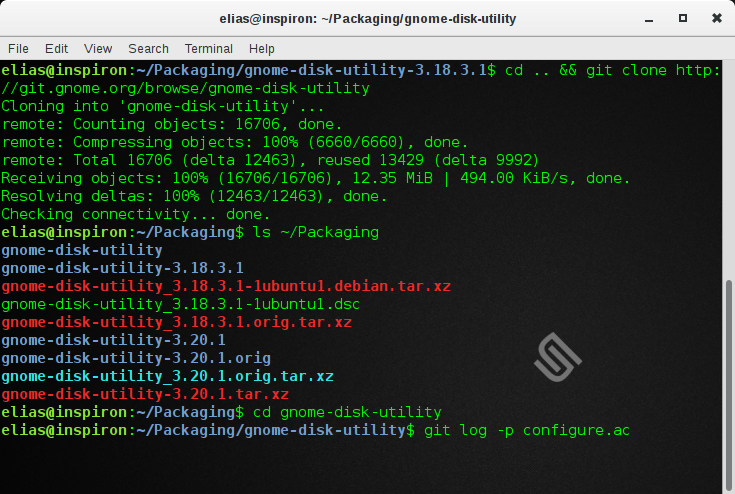This screenshot has height=494, width=735.
Task: Close the terminal window
Action: (714, 18)
